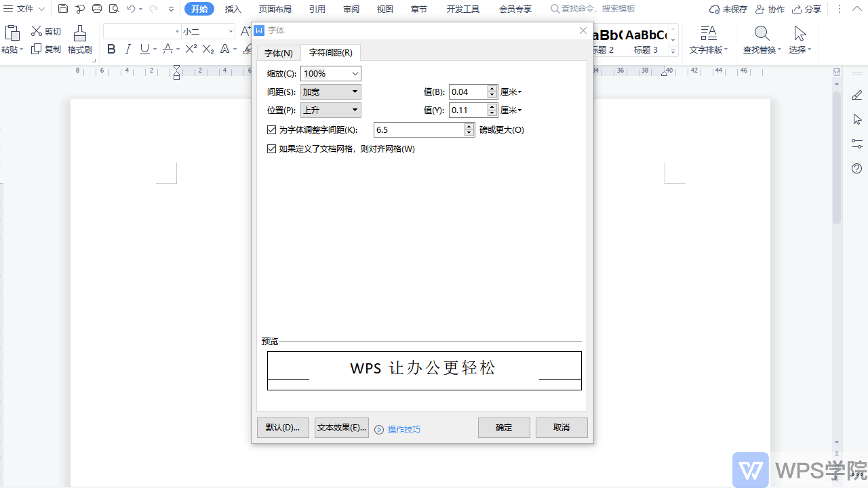Disable align to grid when document grid defined
Screen dimensions: 868x488
(x=271, y=148)
